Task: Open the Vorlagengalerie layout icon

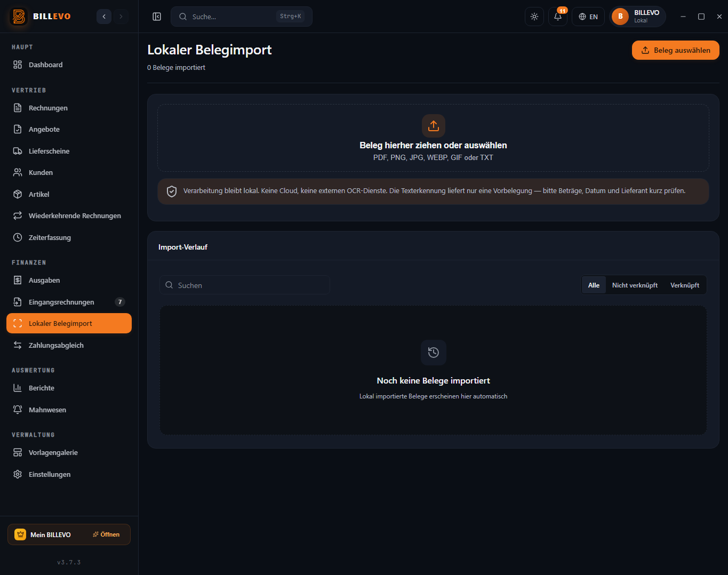Action: (x=18, y=452)
